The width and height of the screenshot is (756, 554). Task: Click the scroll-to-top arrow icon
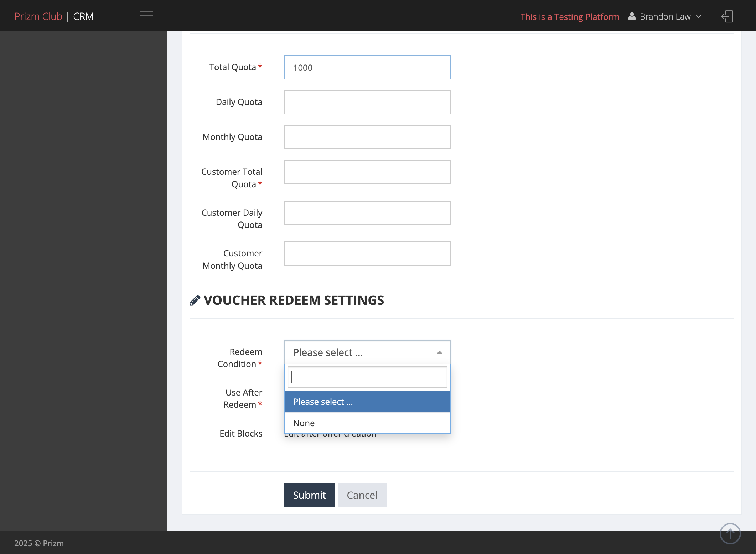point(730,533)
